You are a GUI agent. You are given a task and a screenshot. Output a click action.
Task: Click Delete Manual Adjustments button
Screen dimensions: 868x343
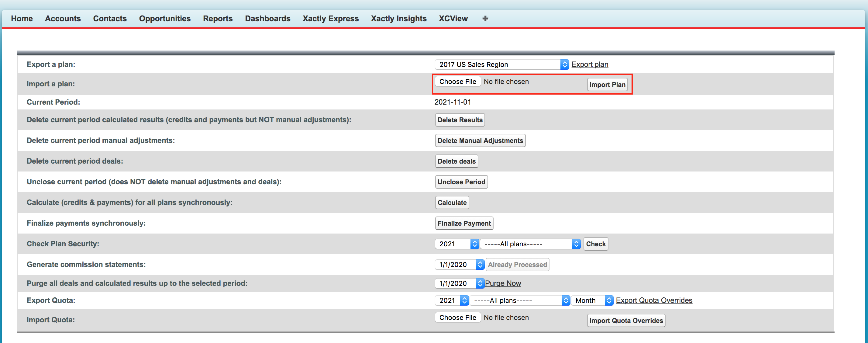480,141
